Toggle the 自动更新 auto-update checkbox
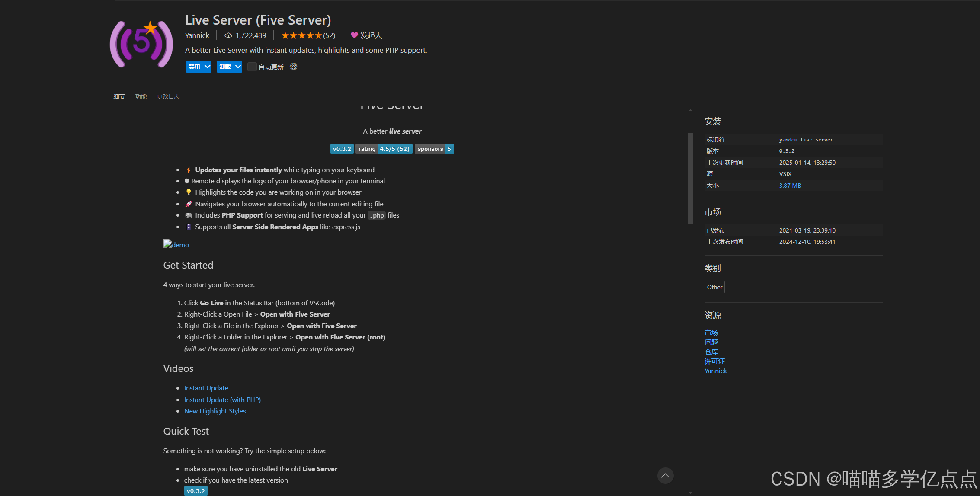The image size is (980, 496). [x=252, y=67]
